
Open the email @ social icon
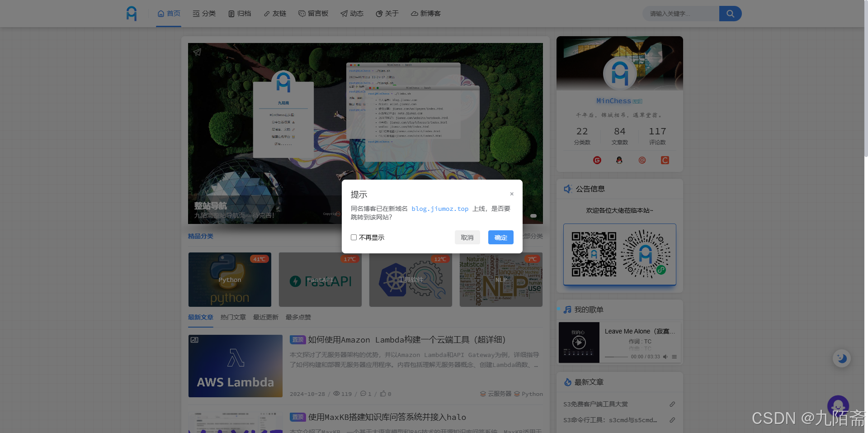pos(642,160)
